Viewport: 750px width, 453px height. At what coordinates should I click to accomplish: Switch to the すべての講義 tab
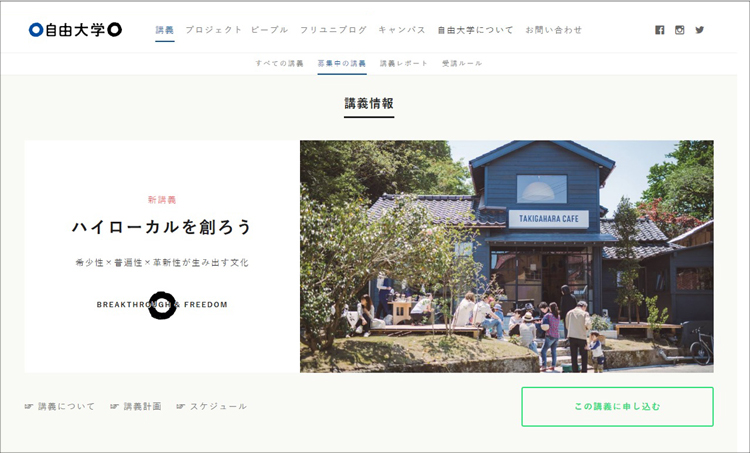279,63
